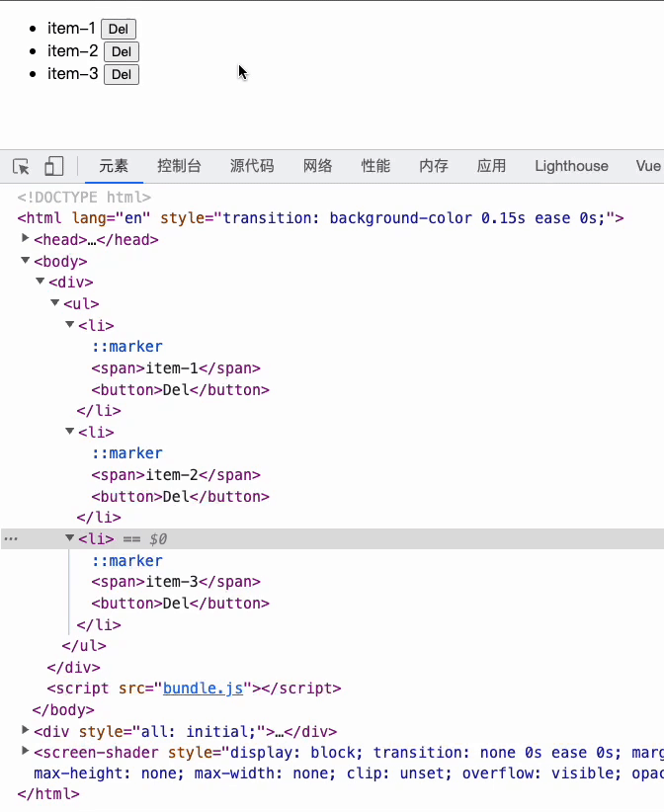Collapse the second li node containing item-2
Image resolution: width=664 pixels, height=812 pixels.
pos(70,431)
